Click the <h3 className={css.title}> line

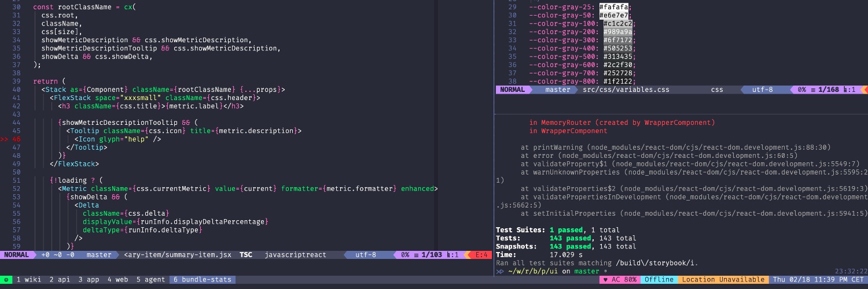(150, 106)
